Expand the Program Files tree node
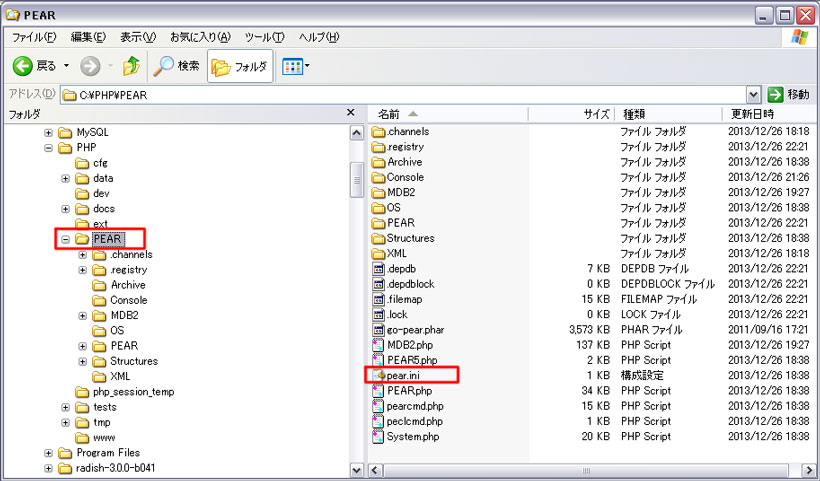820x481 pixels. (48, 453)
